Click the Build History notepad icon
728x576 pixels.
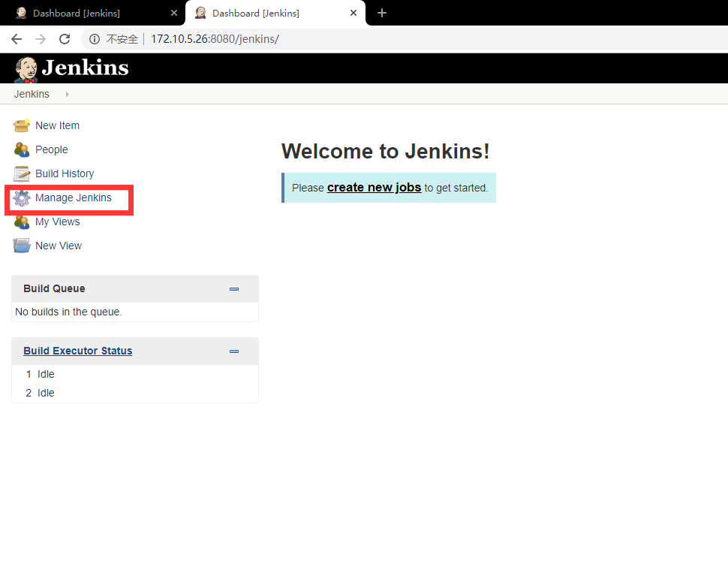21,173
